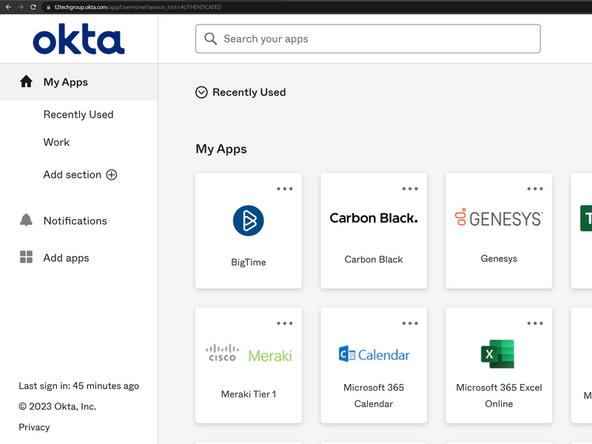
Task: Click Add section label
Action: point(72,174)
